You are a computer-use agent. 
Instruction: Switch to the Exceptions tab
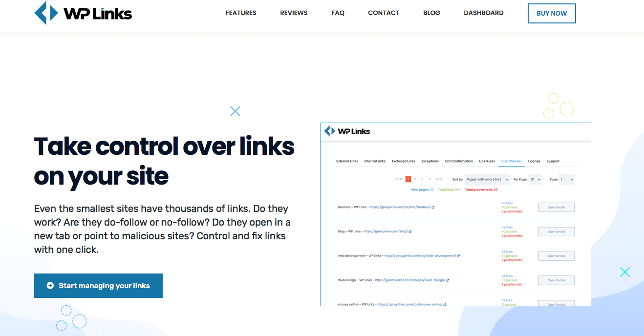pos(430,161)
